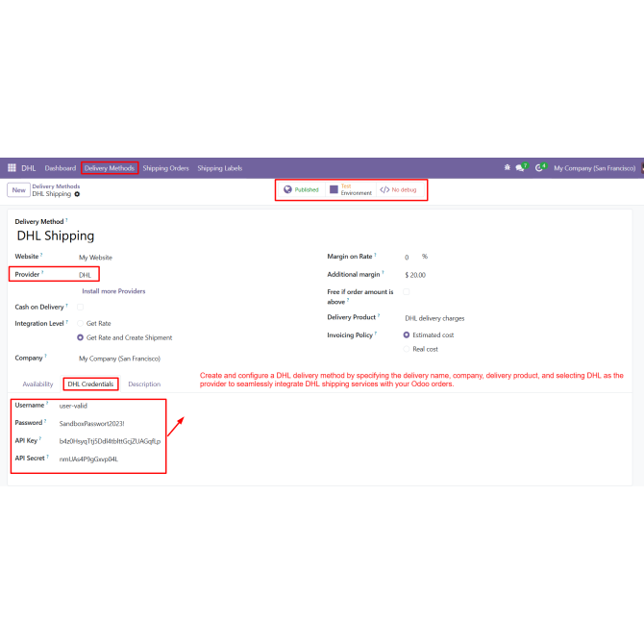Viewport: 644px width, 644px height.
Task: Open the apps grid menu icon
Action: coord(12,168)
